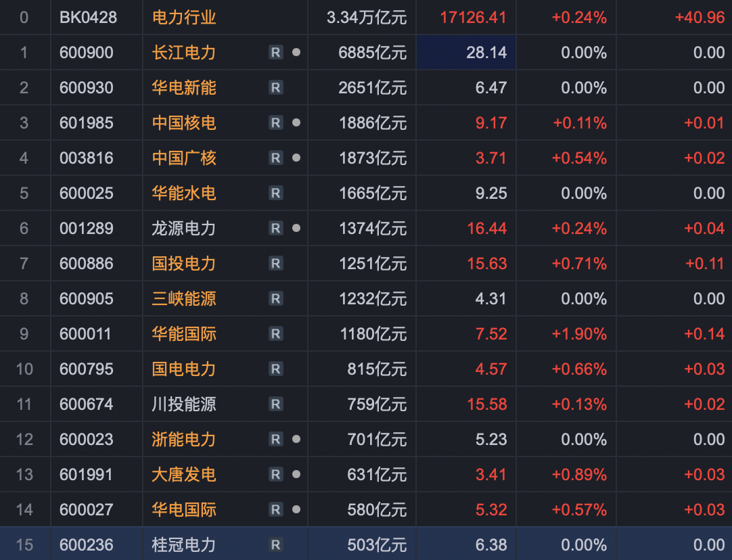Click stock code 600905
This screenshot has width=732, height=560.
point(87,298)
